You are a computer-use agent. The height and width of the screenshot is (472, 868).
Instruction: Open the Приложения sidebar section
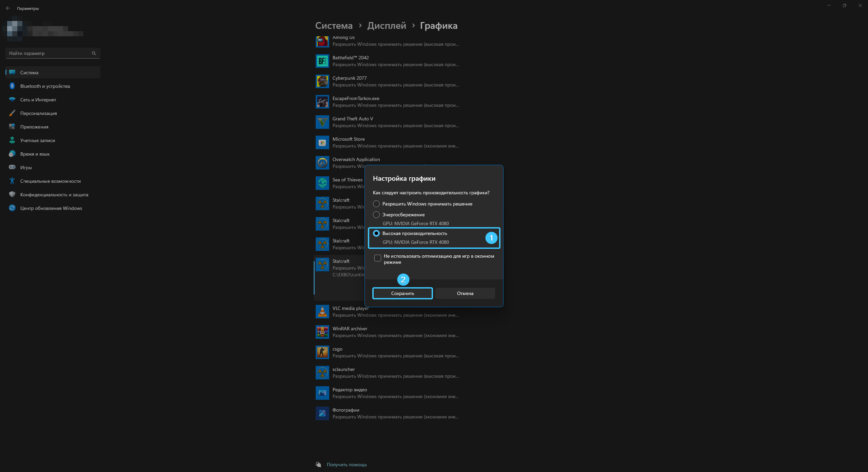(x=53, y=127)
